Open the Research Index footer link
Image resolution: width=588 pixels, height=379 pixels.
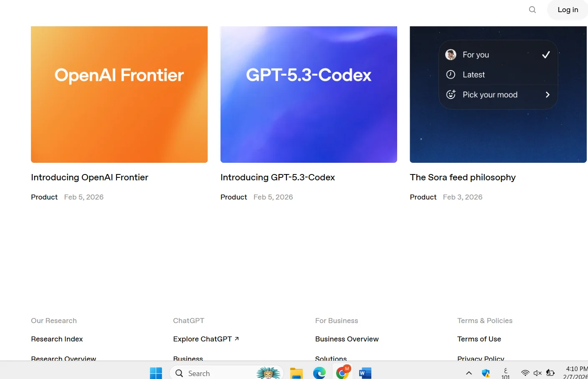[57, 339]
